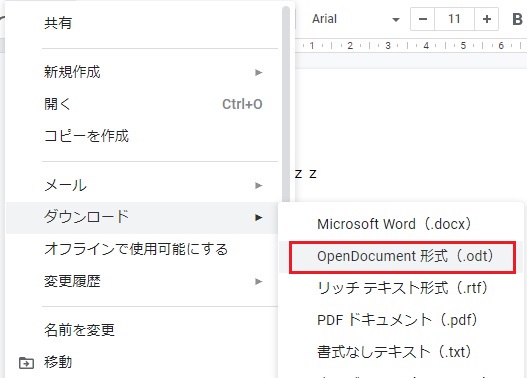Download as Microsoft Word (.docx)

[401, 224]
